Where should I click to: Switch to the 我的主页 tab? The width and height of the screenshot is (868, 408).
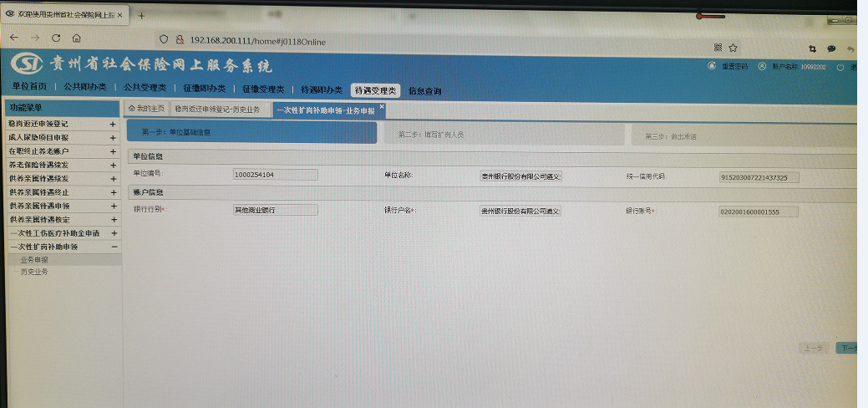(x=145, y=109)
